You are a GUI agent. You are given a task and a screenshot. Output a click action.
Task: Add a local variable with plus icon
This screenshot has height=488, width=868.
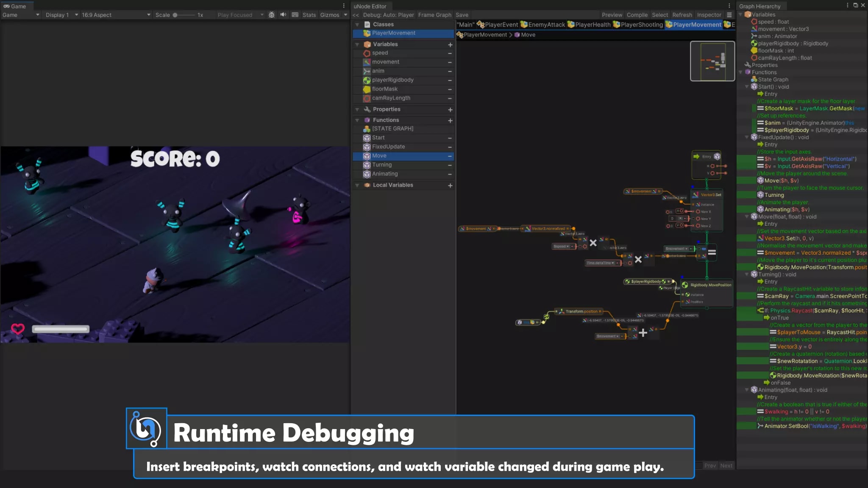[x=450, y=186]
